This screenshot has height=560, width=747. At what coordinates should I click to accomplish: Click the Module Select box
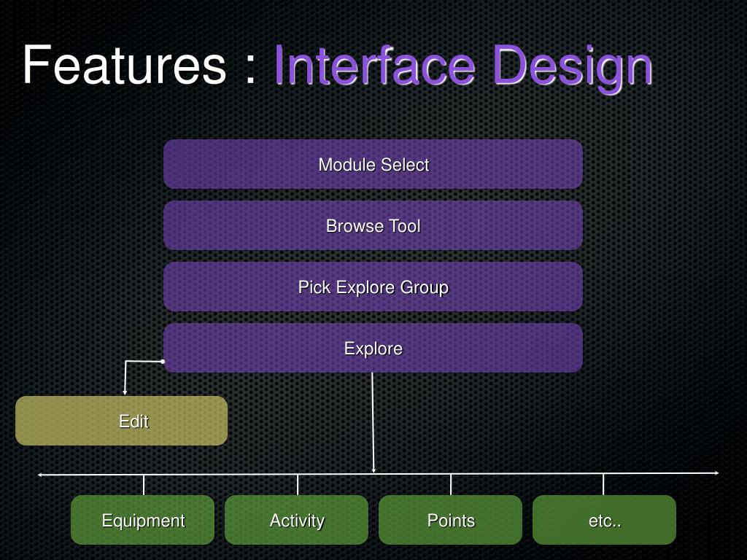[373, 164]
